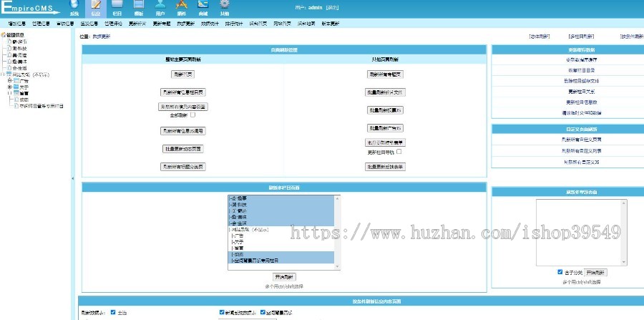Click the 批量刷新广告JS button
Image resolution: width=644 pixels, height=320 pixels.
point(385,128)
